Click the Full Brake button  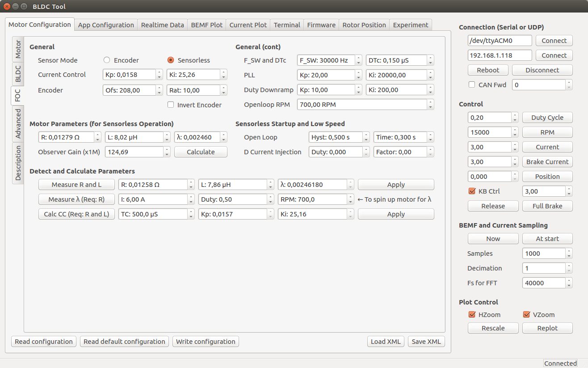[547, 206]
